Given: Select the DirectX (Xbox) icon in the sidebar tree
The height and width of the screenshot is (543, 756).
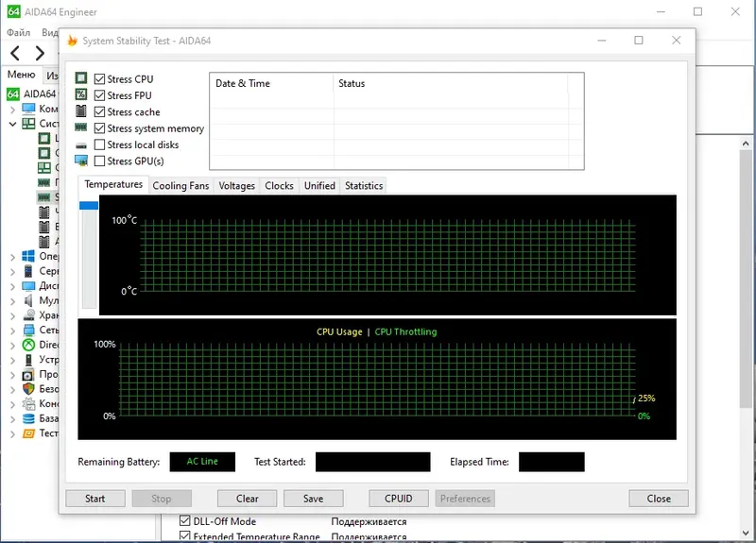Looking at the screenshot, I should pyautogui.click(x=28, y=345).
